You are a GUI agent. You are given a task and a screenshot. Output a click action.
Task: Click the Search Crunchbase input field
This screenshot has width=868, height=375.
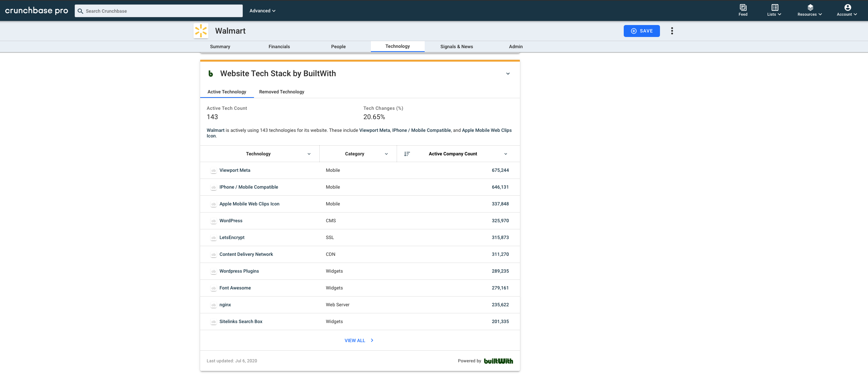[159, 11]
